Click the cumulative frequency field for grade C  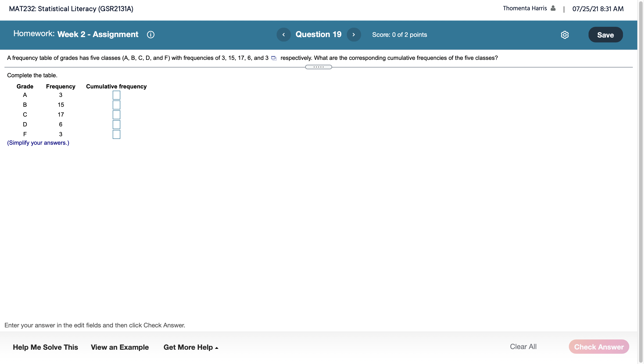[x=116, y=115]
